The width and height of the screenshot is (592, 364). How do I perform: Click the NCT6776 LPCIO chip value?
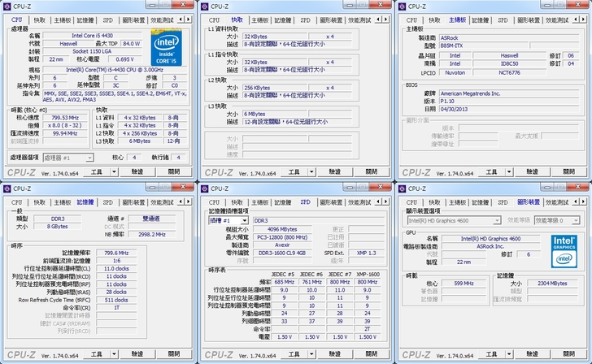tap(509, 73)
